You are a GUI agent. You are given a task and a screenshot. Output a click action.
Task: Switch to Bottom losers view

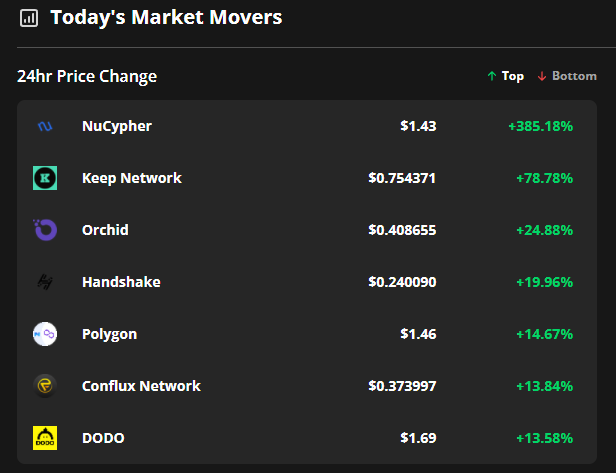(567, 76)
